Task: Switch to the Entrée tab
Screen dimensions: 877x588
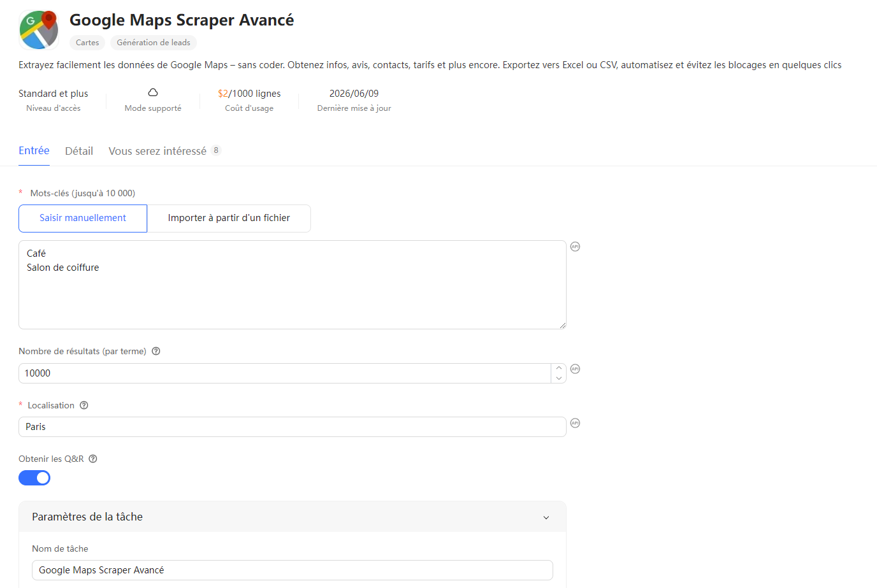Action: coord(34,150)
